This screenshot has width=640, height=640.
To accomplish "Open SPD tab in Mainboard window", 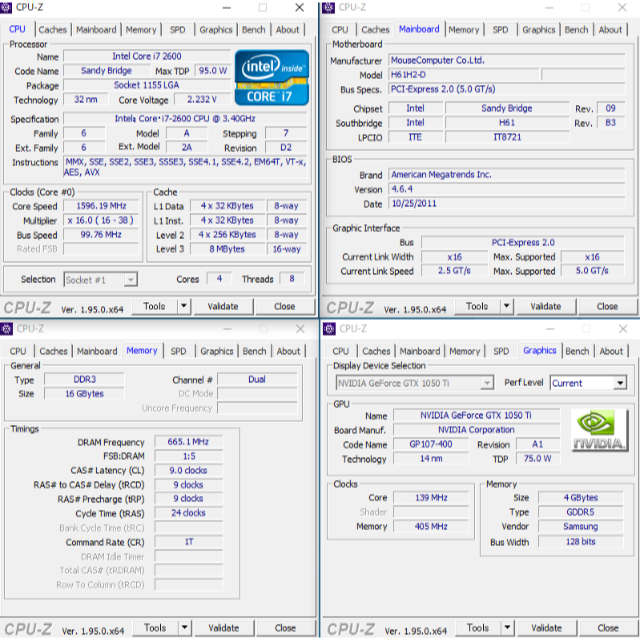I will 500,30.
